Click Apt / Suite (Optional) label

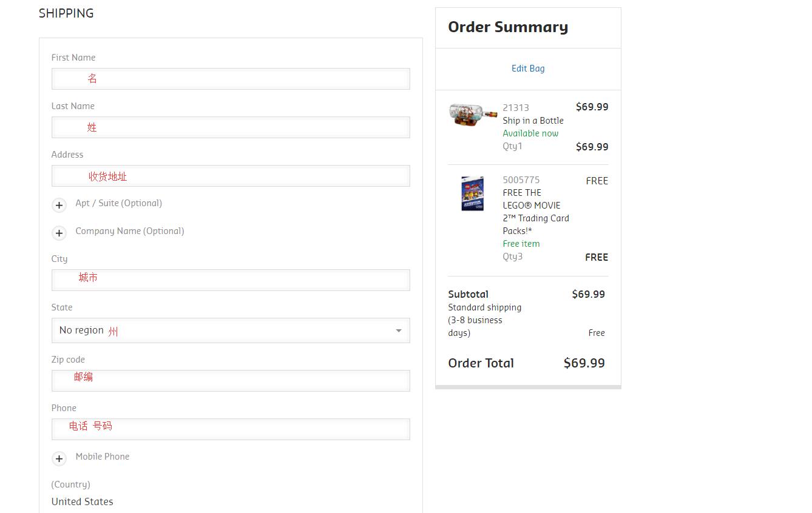click(118, 203)
